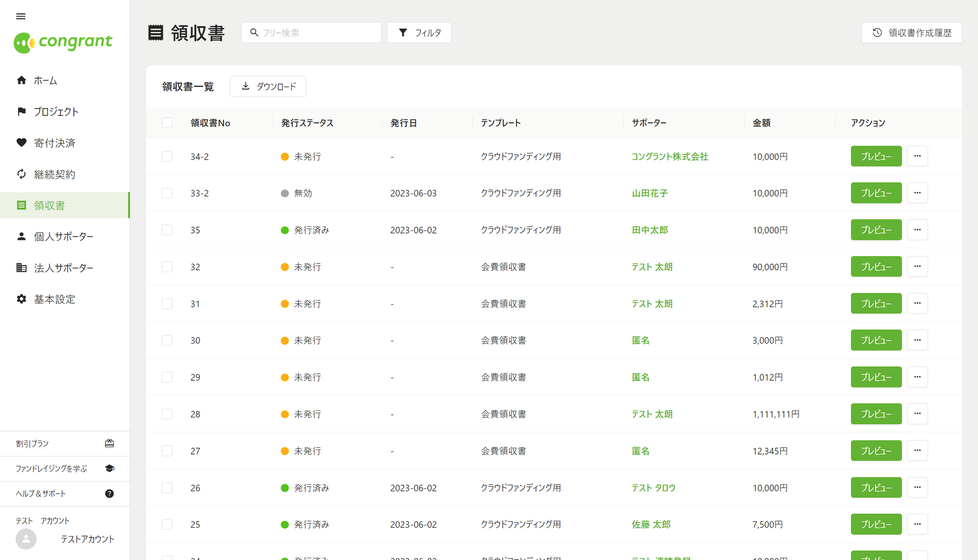Open the フィルタ filter dropdown
Image resolution: width=978 pixels, height=560 pixels.
pos(419,33)
